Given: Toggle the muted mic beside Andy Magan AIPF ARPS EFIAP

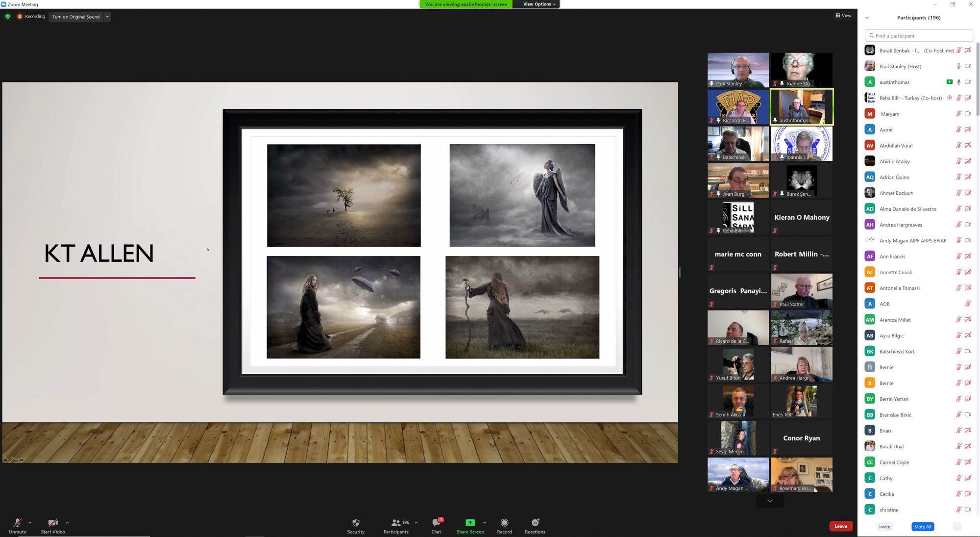Looking at the screenshot, I should [958, 240].
